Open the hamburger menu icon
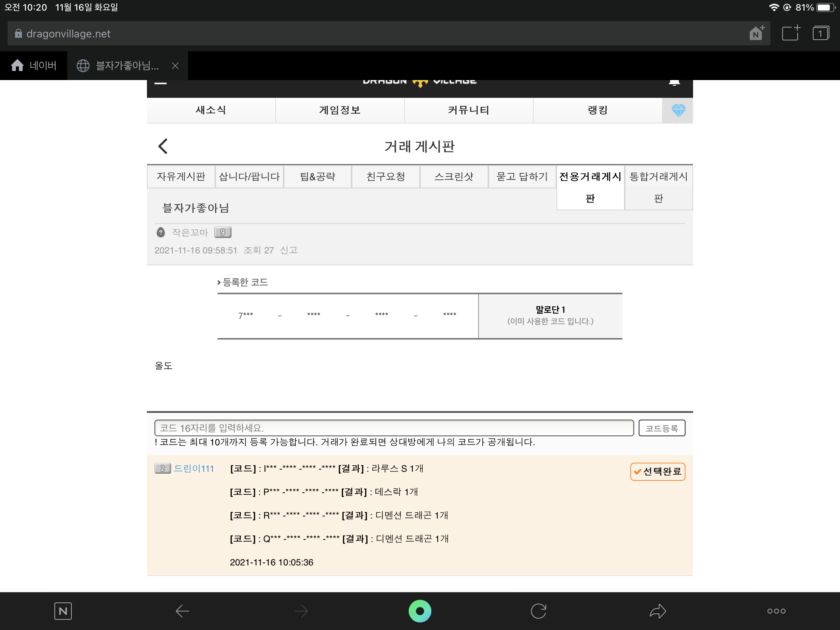Image resolution: width=840 pixels, height=630 pixels. click(161, 83)
